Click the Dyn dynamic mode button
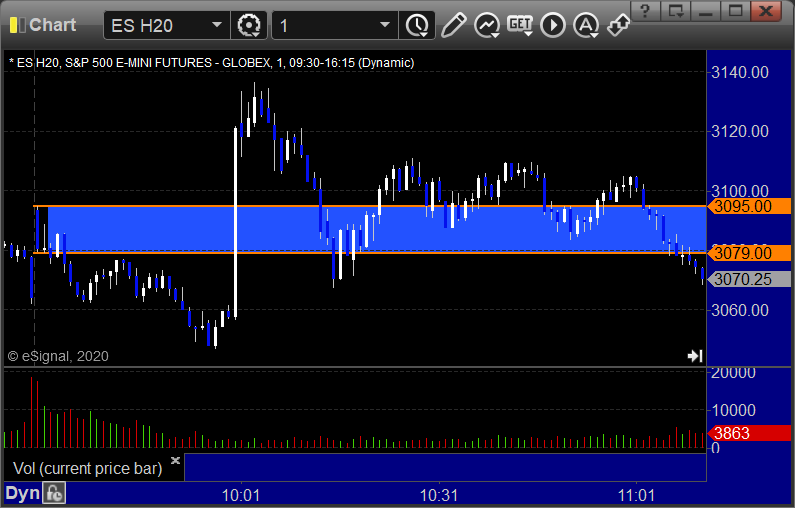 [x=22, y=493]
